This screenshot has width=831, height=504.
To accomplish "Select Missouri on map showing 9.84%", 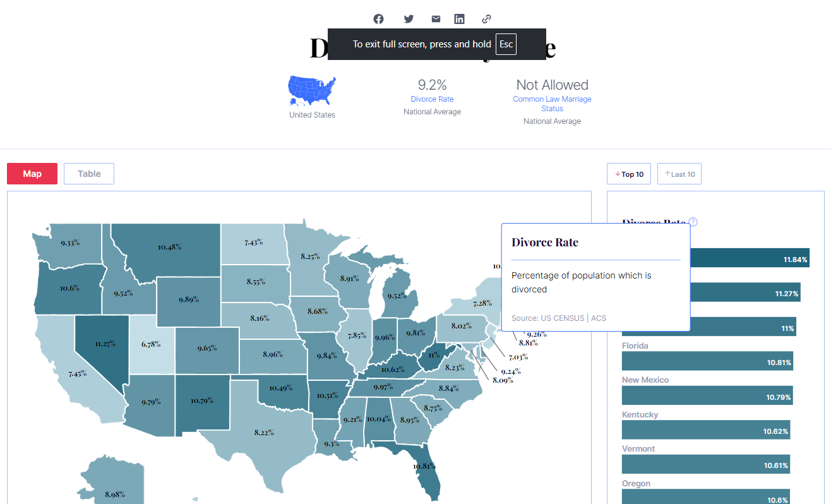I will [326, 356].
